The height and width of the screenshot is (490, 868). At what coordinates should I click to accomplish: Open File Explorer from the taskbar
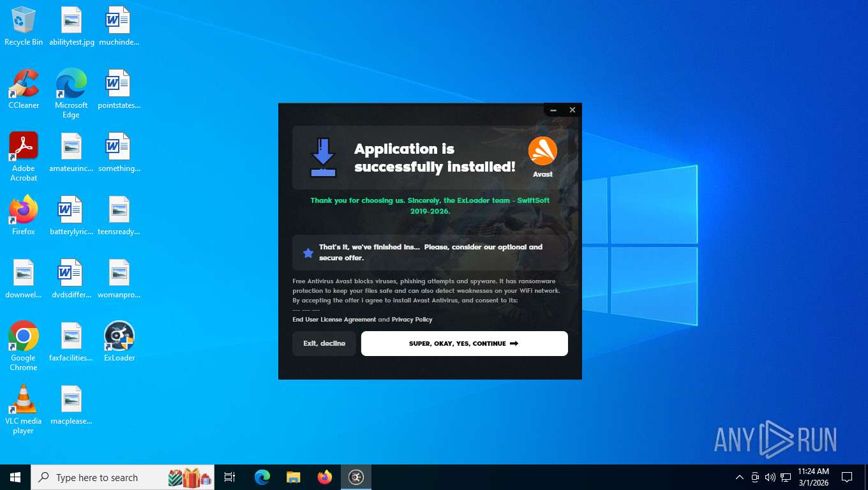click(x=294, y=477)
